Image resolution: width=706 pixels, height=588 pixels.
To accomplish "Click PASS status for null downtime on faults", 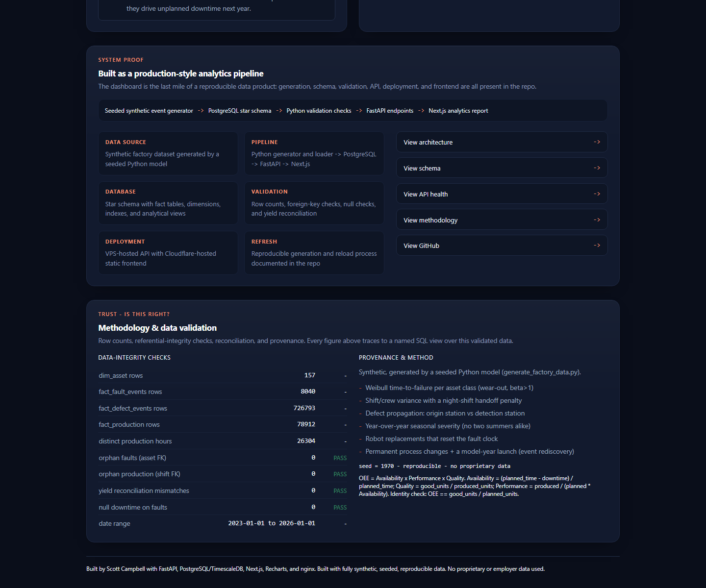I will (340, 508).
